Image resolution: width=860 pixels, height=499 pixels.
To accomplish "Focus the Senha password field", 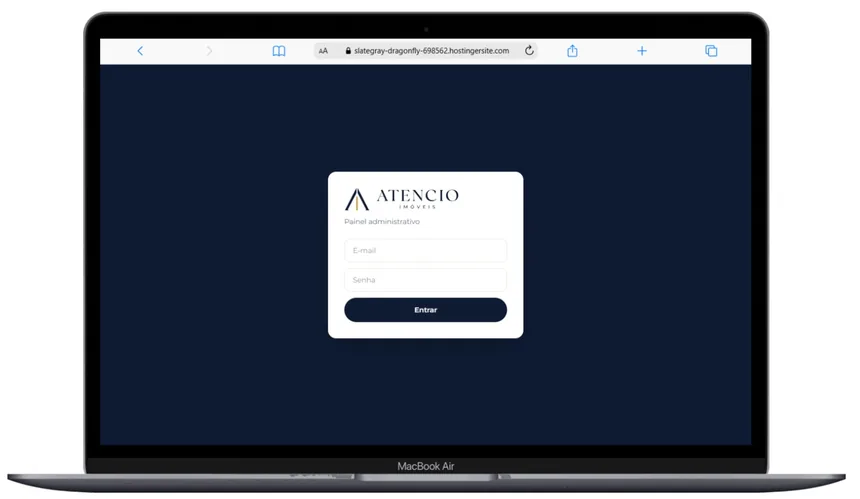I will pyautogui.click(x=426, y=280).
